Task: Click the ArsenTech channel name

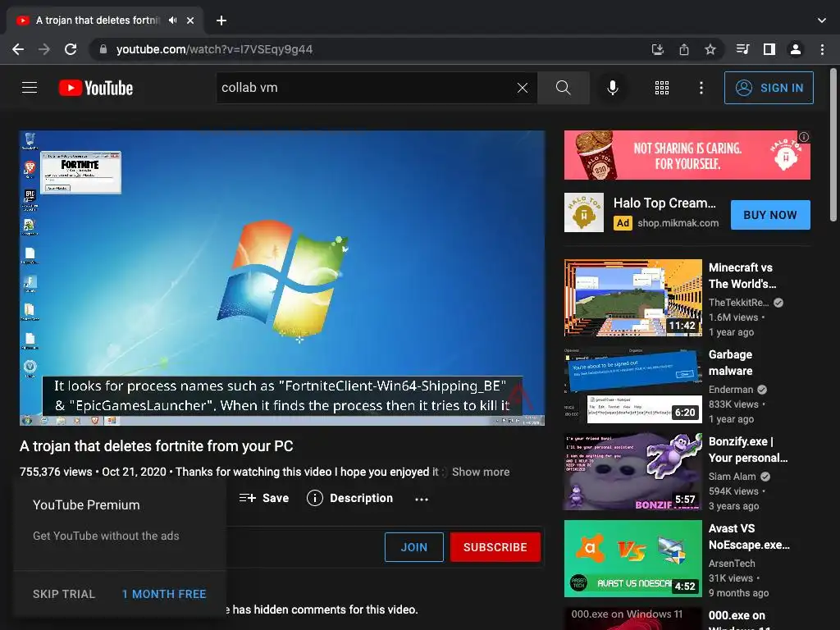Action: click(732, 563)
